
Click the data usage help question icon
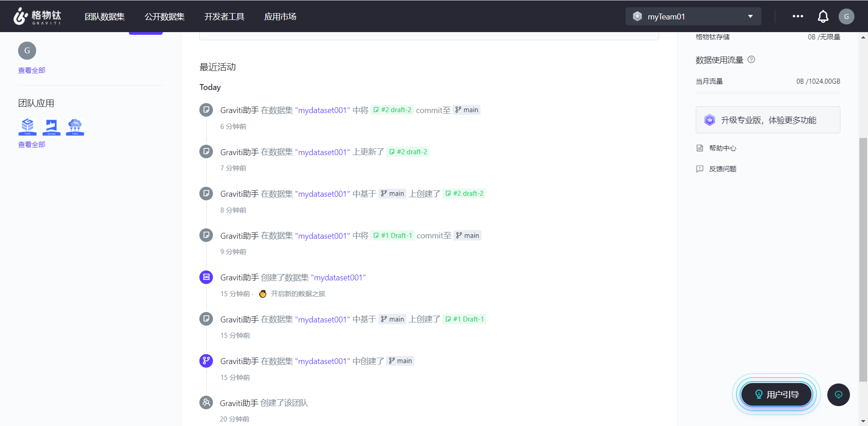point(751,59)
